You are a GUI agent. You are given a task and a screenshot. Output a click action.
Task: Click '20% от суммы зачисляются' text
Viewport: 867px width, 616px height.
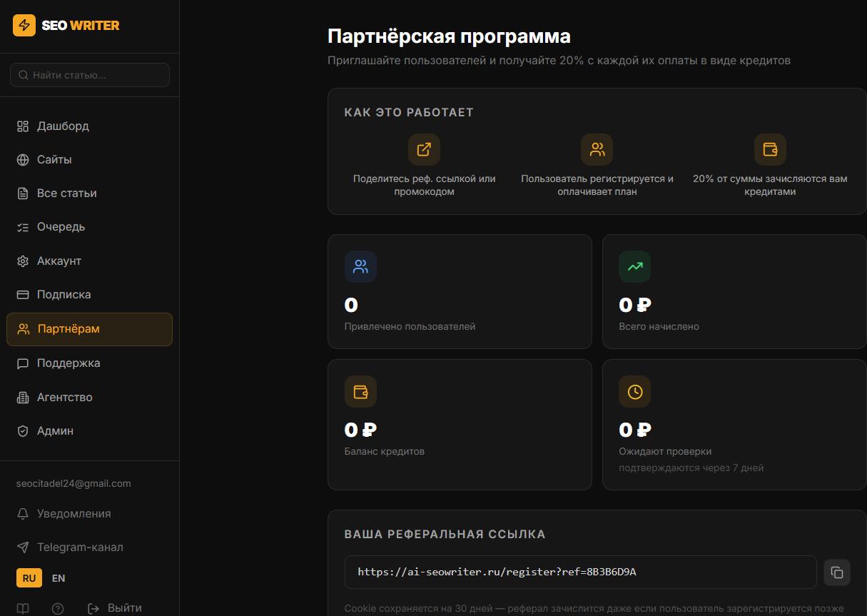point(770,185)
